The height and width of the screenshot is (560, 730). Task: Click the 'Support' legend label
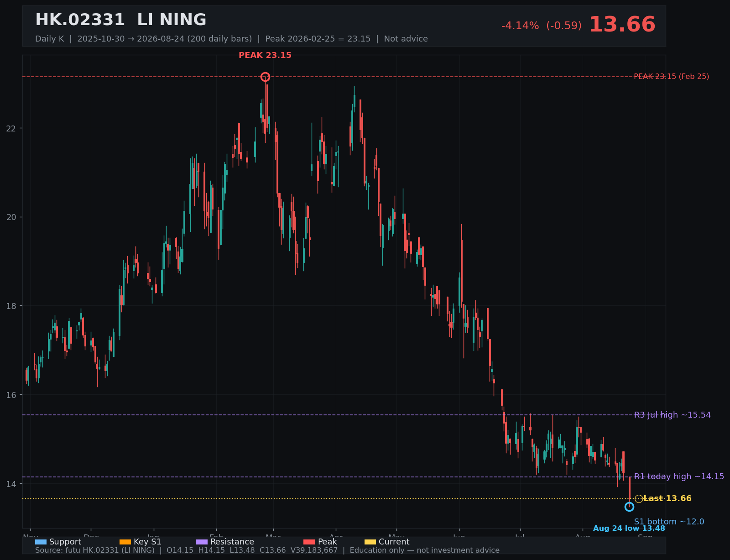[65, 542]
